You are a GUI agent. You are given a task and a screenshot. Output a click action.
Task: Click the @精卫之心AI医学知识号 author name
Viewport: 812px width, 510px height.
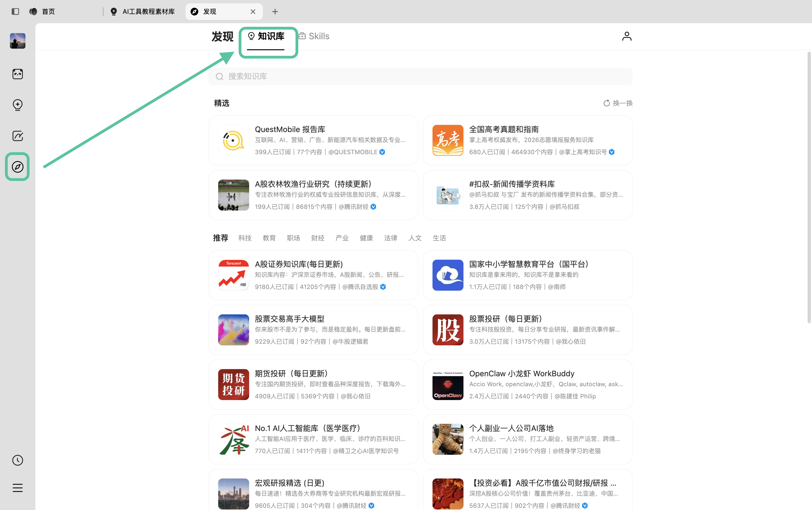tap(366, 451)
